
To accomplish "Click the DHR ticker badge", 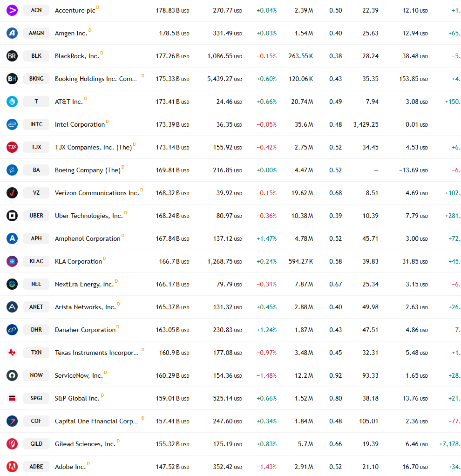I will tap(36, 330).
